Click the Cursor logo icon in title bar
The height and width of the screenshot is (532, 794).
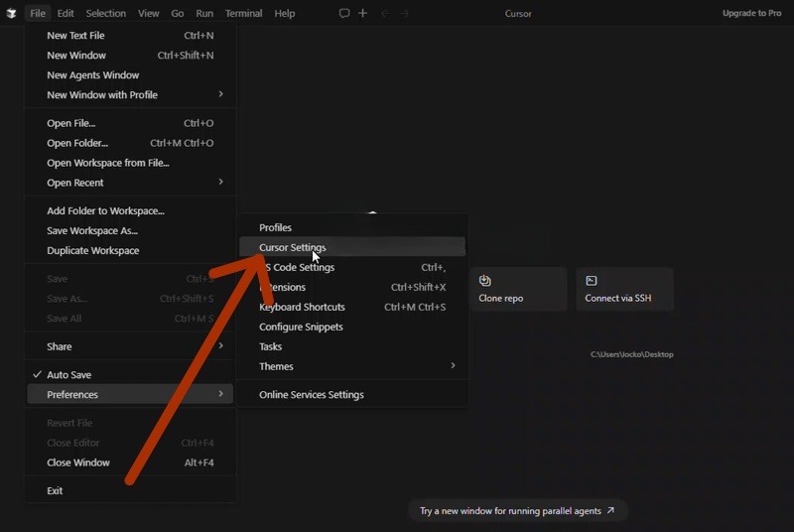pos(11,14)
